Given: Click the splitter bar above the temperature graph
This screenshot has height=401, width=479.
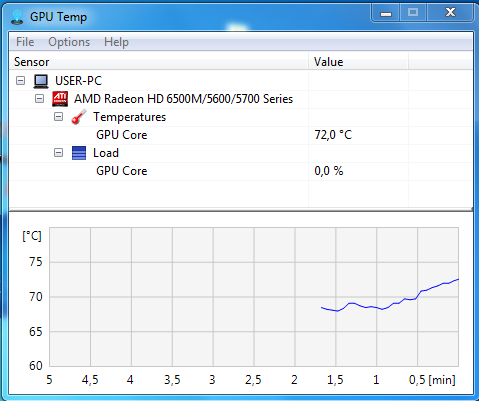Looking at the screenshot, I should pos(241,210).
